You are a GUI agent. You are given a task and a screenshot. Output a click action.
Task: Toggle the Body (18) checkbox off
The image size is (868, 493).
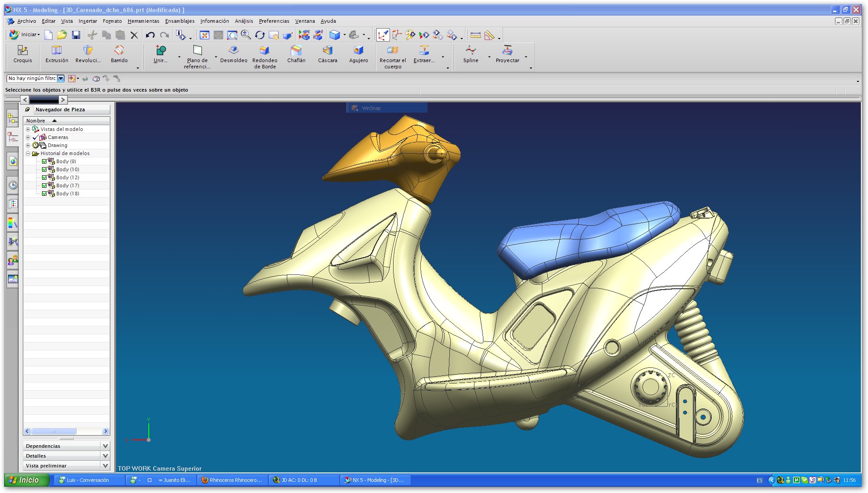pos(44,194)
